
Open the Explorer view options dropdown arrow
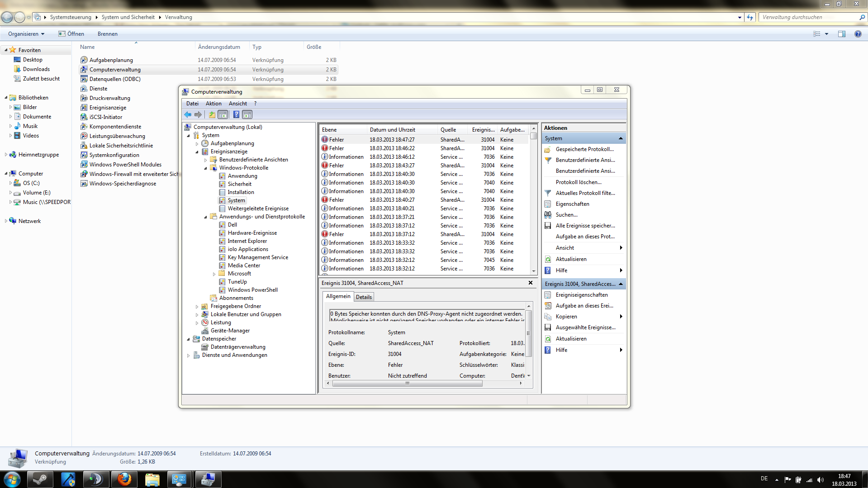click(826, 34)
